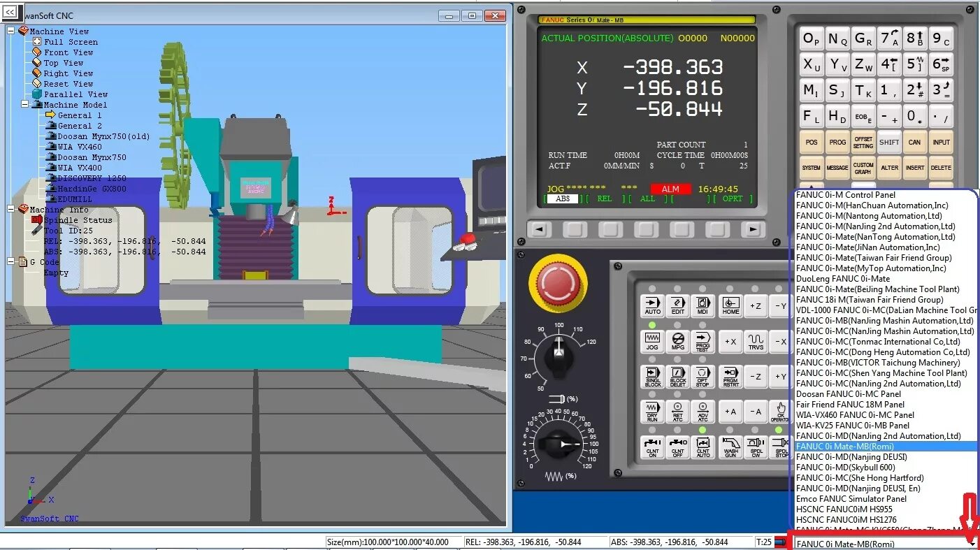Toggle EDIT mode key
Image resolution: width=980 pixels, height=550 pixels.
tap(677, 306)
